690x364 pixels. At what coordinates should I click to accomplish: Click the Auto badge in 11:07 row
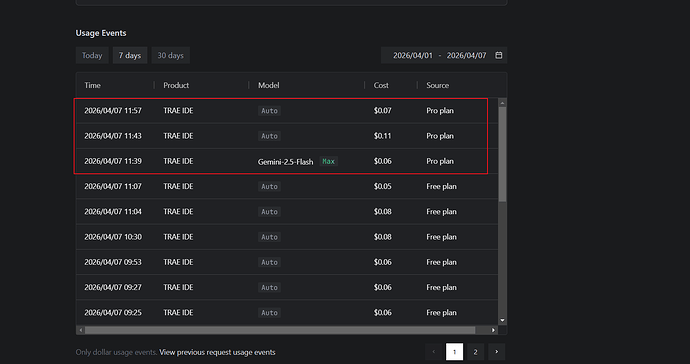pos(269,187)
